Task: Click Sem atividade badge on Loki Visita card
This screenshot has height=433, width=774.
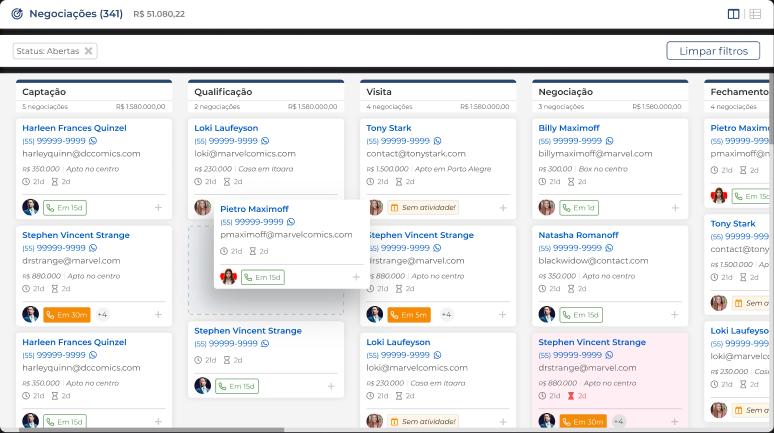Action: pyautogui.click(x=423, y=422)
